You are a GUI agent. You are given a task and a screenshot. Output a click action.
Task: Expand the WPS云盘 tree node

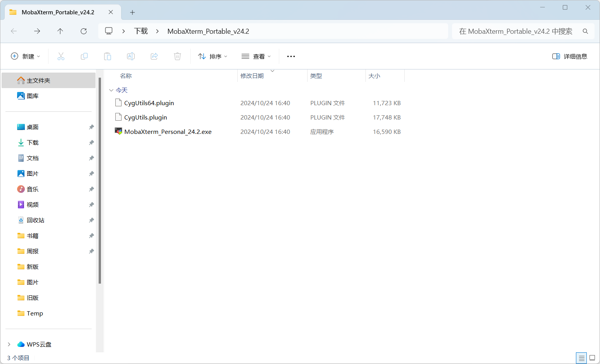(9, 344)
